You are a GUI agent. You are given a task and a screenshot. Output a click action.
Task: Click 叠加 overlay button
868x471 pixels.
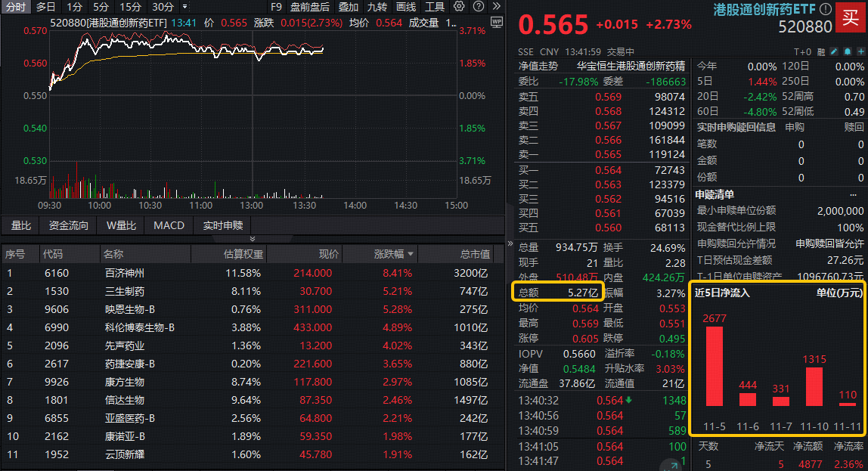click(x=349, y=7)
